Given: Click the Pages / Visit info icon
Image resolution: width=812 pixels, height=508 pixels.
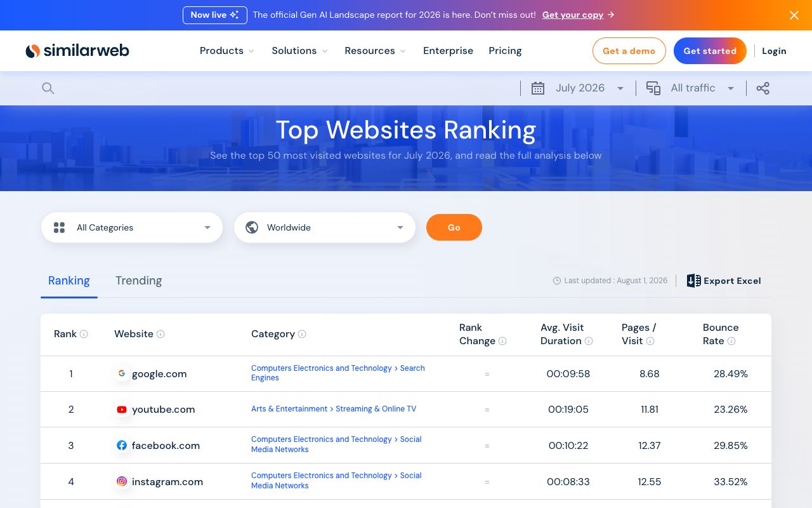Looking at the screenshot, I should coord(650,341).
